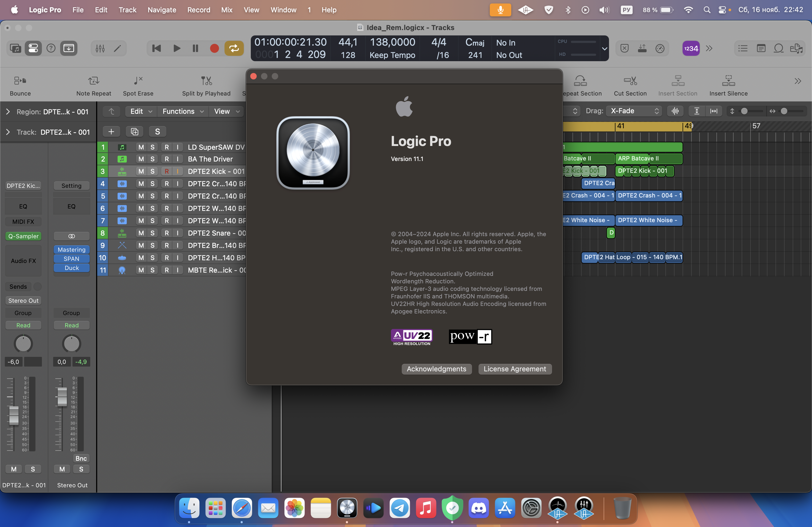The width and height of the screenshot is (812, 527).
Task: Click the waveform zoom icon
Action: (x=675, y=111)
